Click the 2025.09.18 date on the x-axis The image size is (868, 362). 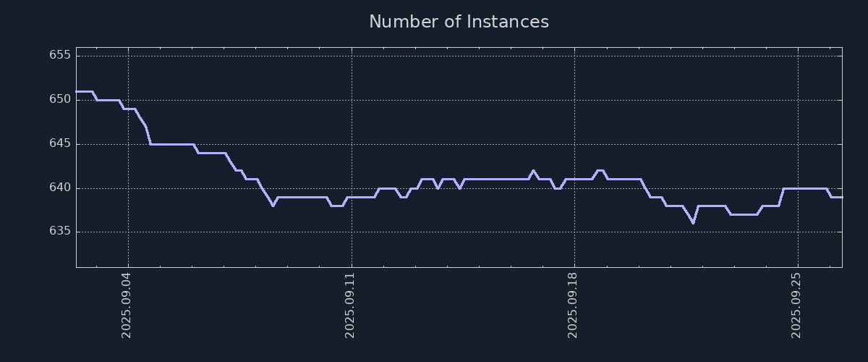tap(573, 305)
